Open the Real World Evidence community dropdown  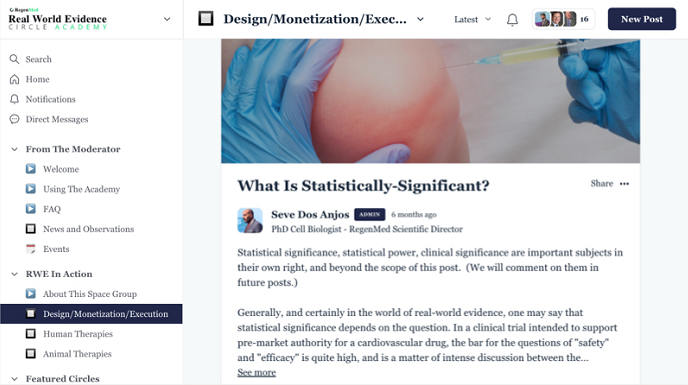(x=167, y=19)
